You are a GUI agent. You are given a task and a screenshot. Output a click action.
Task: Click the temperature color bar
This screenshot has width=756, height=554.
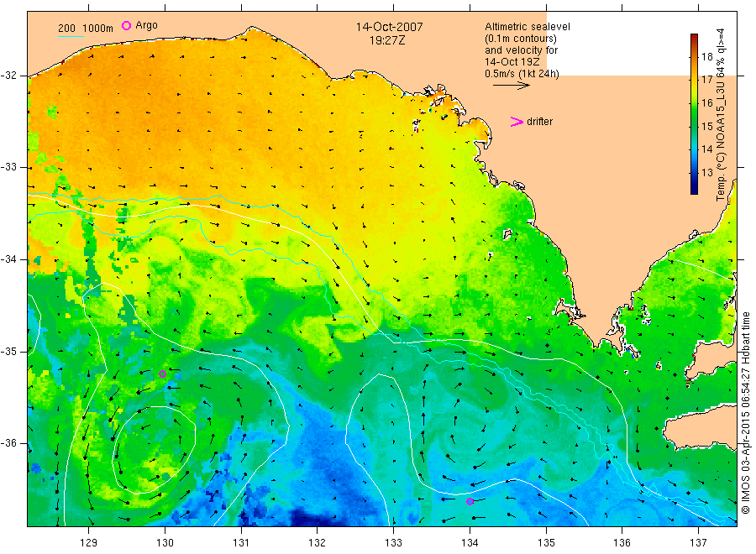[694, 114]
